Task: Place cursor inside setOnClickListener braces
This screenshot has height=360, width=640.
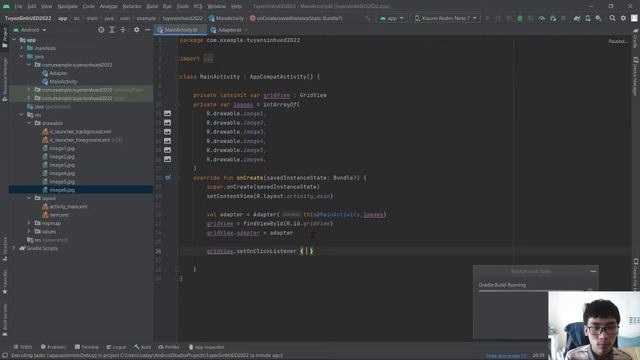Action: [307, 251]
